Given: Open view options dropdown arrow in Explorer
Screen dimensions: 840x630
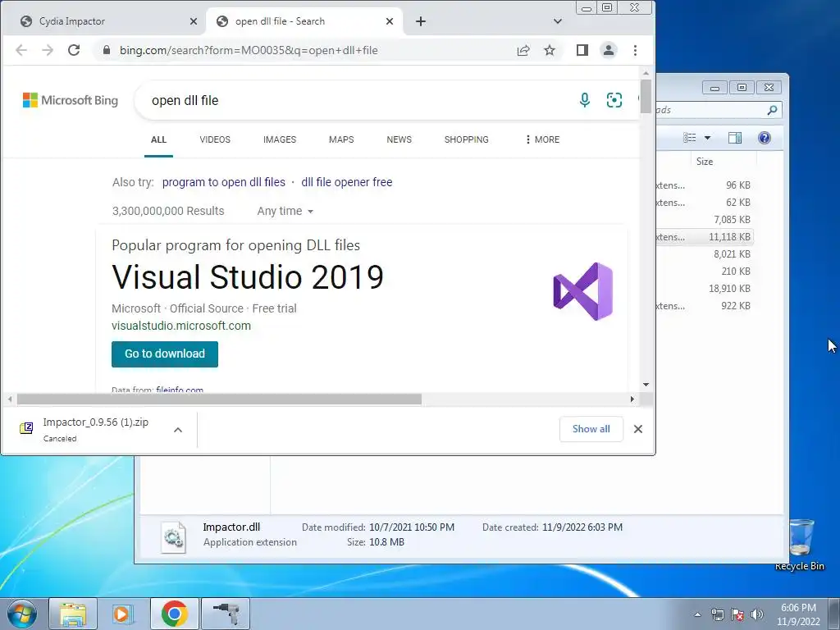Looking at the screenshot, I should point(707,138).
